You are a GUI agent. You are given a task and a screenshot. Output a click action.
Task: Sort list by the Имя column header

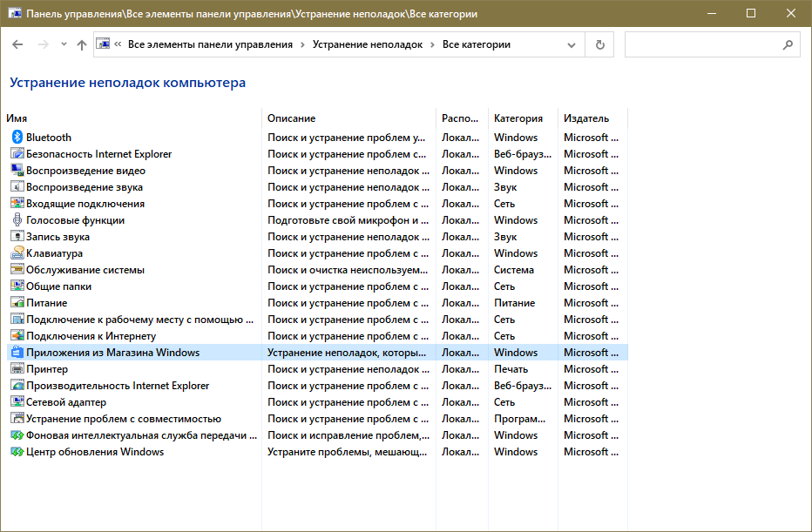point(17,118)
